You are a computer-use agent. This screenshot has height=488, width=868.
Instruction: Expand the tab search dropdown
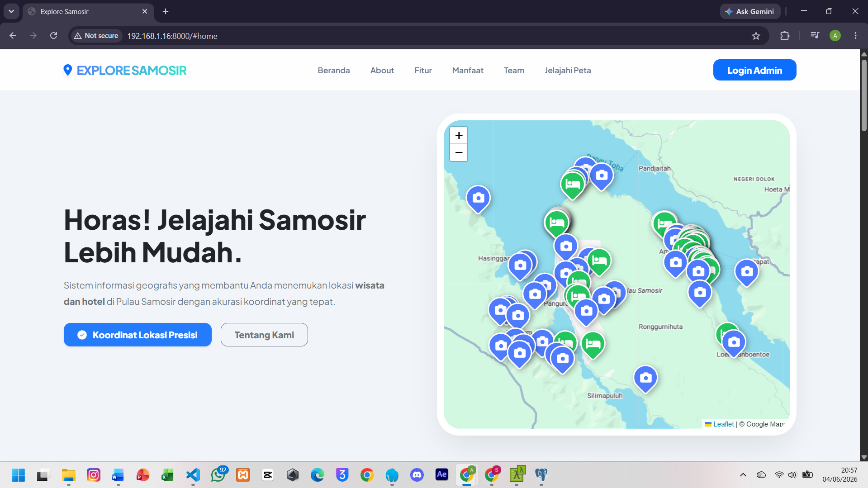[11, 11]
